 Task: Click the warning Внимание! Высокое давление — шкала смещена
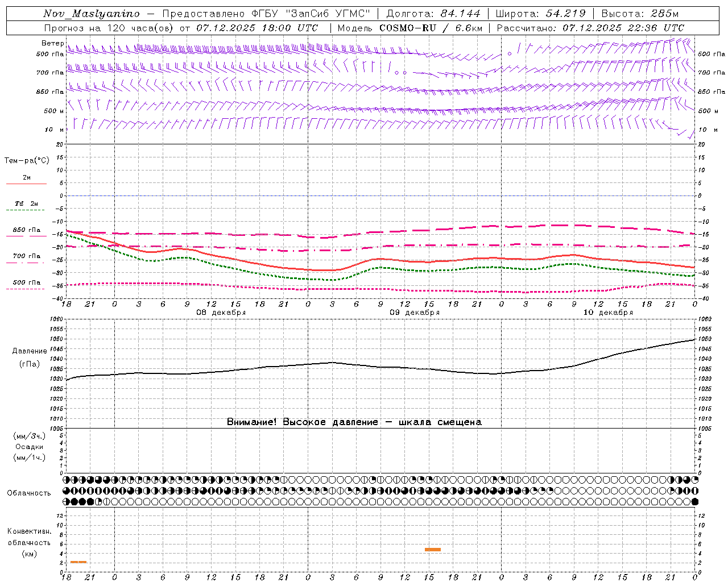[x=354, y=422]
